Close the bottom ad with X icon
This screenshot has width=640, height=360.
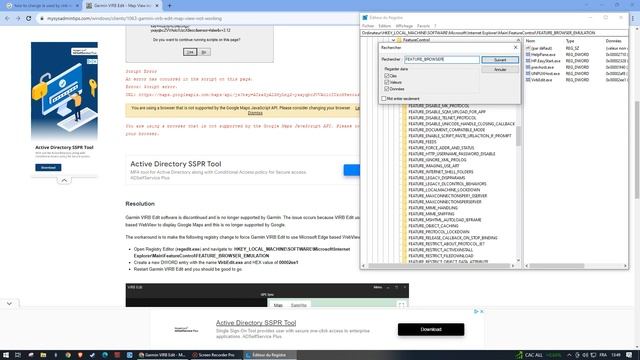pos(482,311)
